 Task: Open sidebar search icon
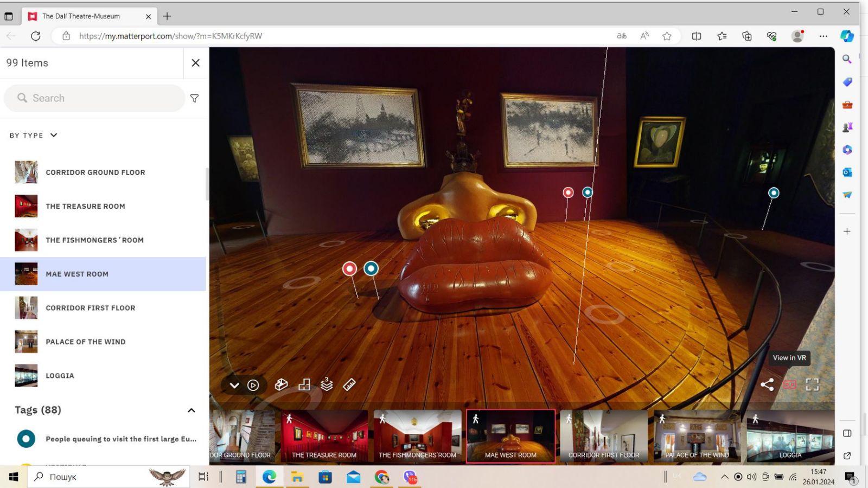pyautogui.click(x=847, y=59)
